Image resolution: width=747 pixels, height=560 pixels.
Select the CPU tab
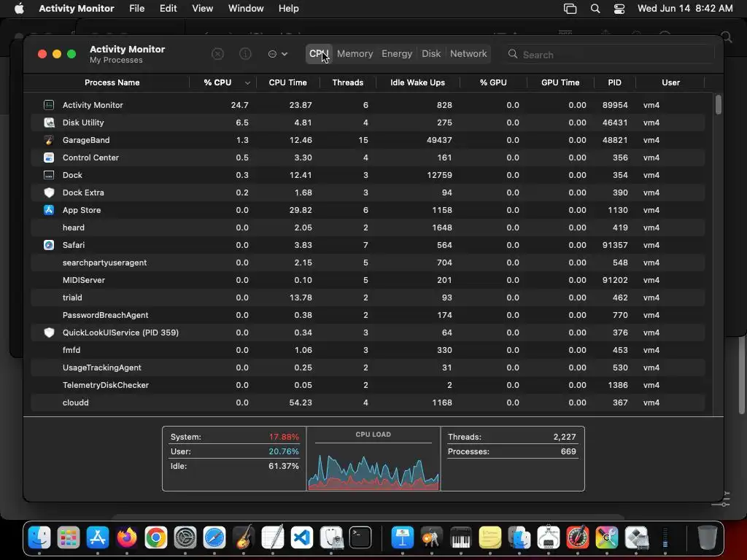point(319,54)
